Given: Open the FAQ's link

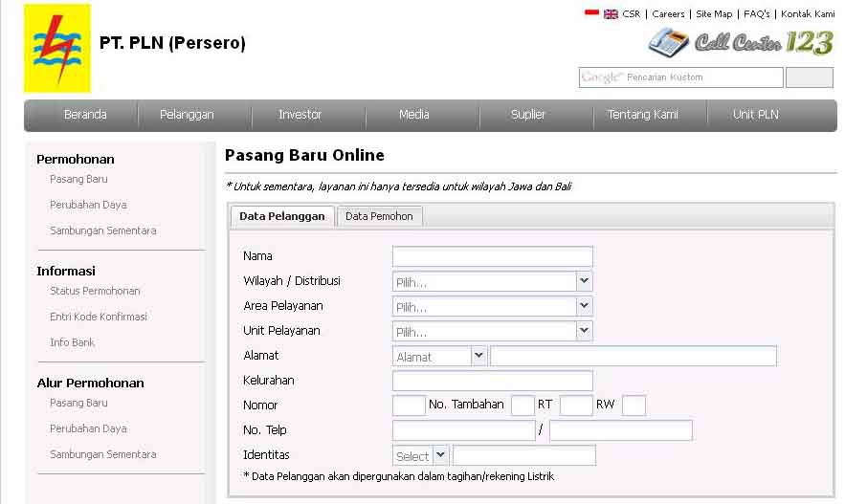Looking at the screenshot, I should (757, 14).
